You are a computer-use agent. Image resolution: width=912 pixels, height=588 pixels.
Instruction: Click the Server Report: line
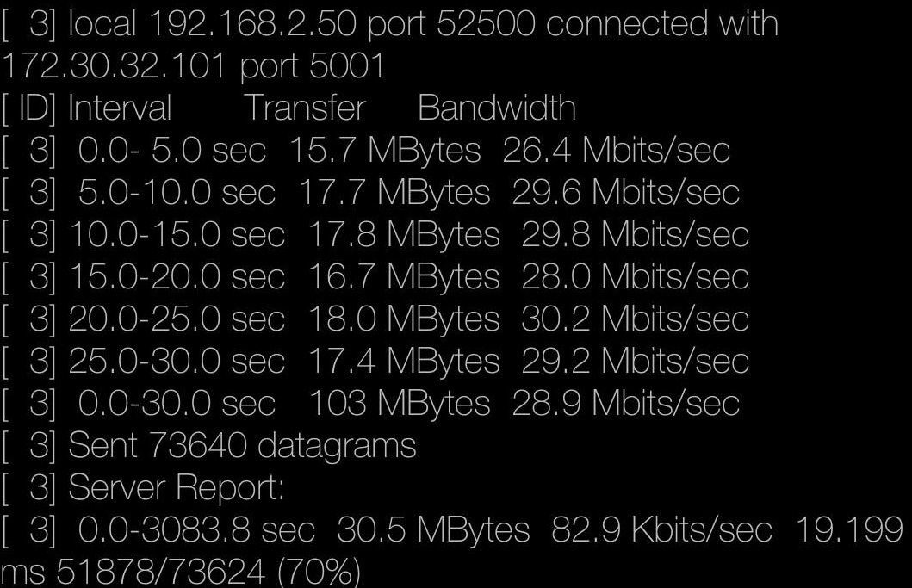click(x=177, y=487)
